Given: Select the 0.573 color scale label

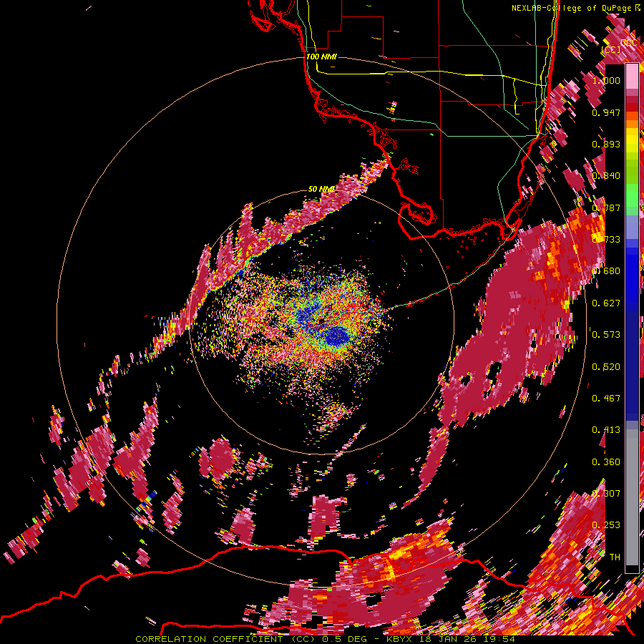Looking at the screenshot, I should (606, 335).
